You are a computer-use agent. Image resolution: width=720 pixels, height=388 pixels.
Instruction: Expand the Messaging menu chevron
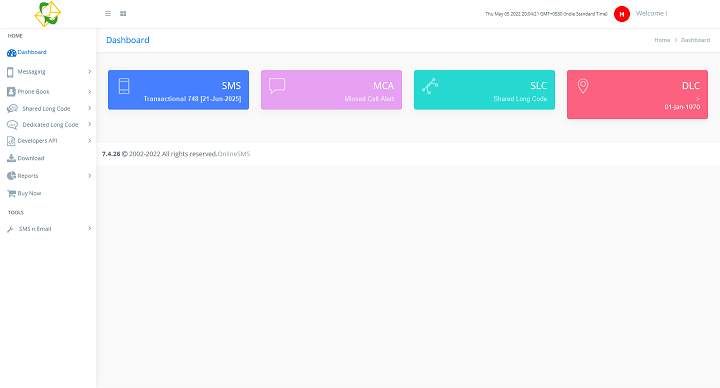90,72
